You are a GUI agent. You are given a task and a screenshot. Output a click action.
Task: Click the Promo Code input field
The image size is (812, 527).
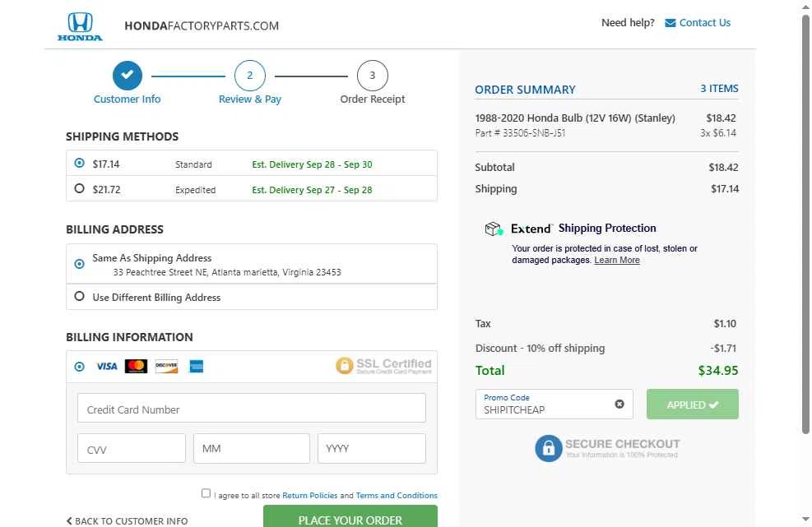pos(554,404)
